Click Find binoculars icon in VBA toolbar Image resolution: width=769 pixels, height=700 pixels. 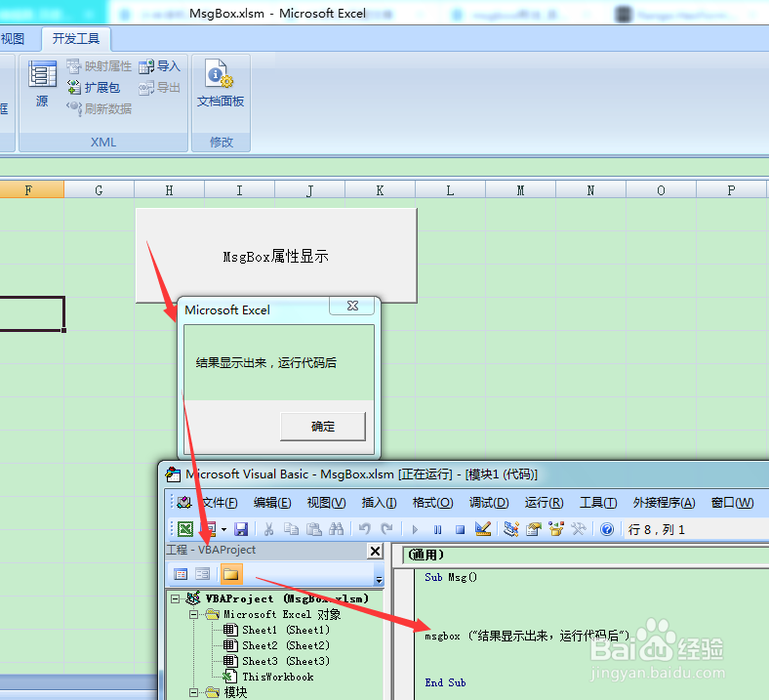pyautogui.click(x=337, y=529)
